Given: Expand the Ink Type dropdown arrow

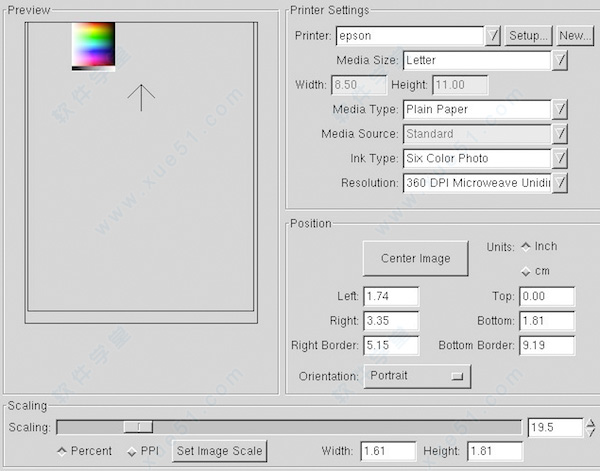Looking at the screenshot, I should [560, 158].
